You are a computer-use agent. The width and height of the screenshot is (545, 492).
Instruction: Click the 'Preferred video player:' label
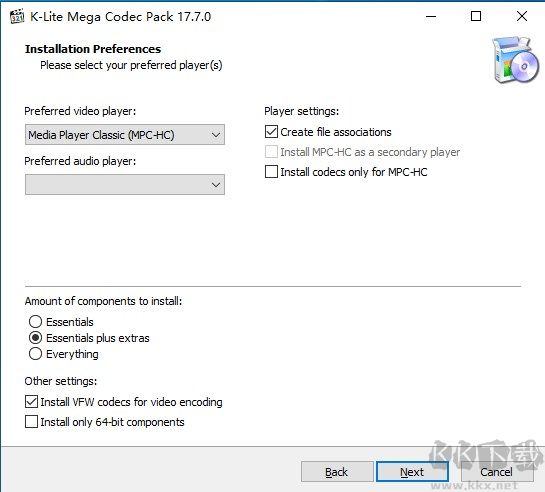click(80, 111)
